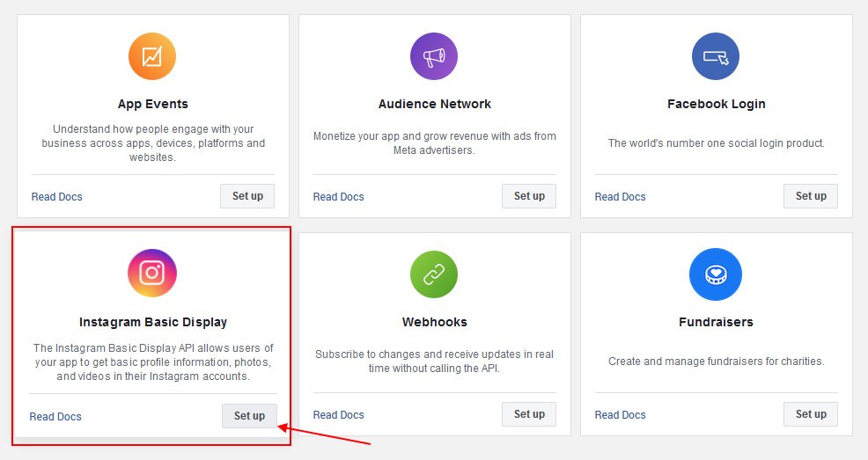Set up the App Events product
This screenshot has width=868, height=460.
pyautogui.click(x=247, y=196)
